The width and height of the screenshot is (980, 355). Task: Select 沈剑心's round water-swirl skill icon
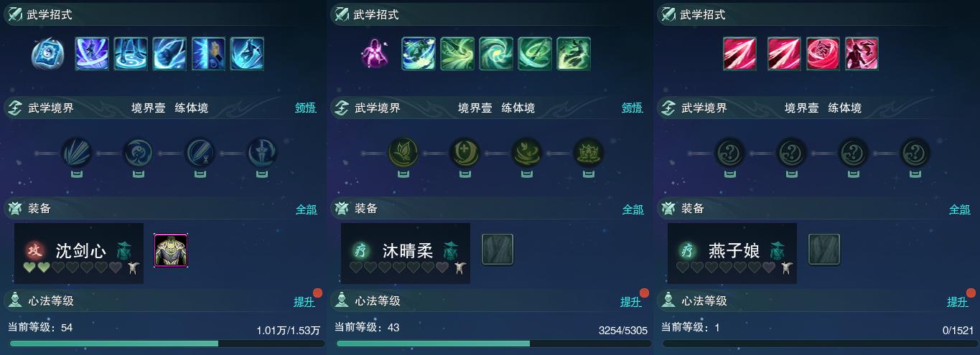pyautogui.click(x=47, y=54)
